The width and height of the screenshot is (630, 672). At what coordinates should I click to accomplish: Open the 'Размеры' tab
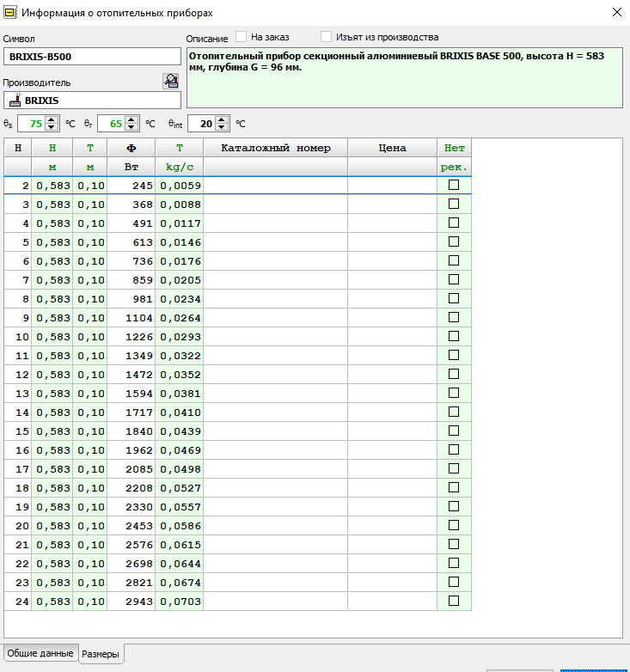(101, 654)
